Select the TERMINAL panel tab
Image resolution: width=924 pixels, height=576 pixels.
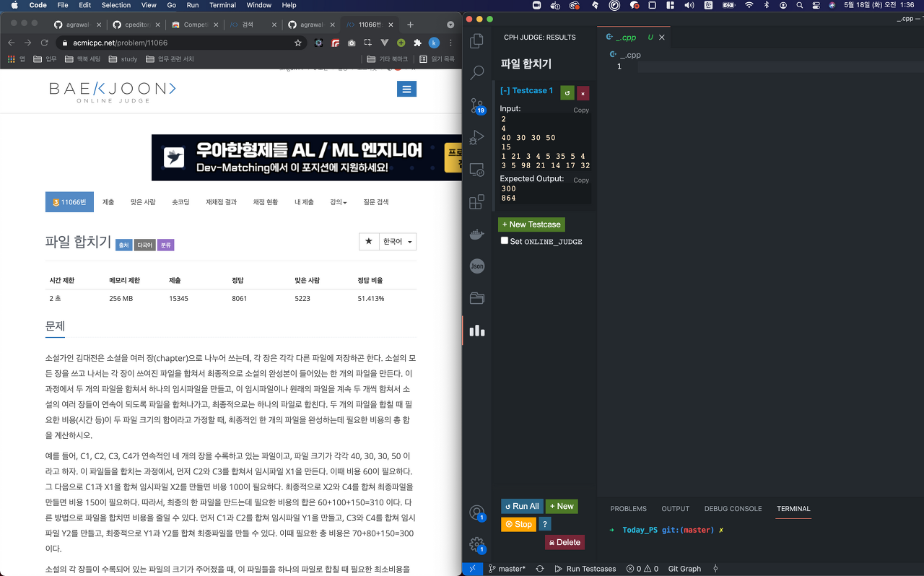[793, 509]
